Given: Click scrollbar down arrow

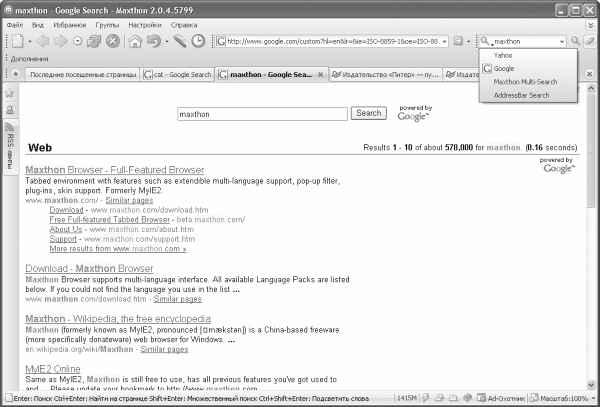Looking at the screenshot, I should (590, 384).
